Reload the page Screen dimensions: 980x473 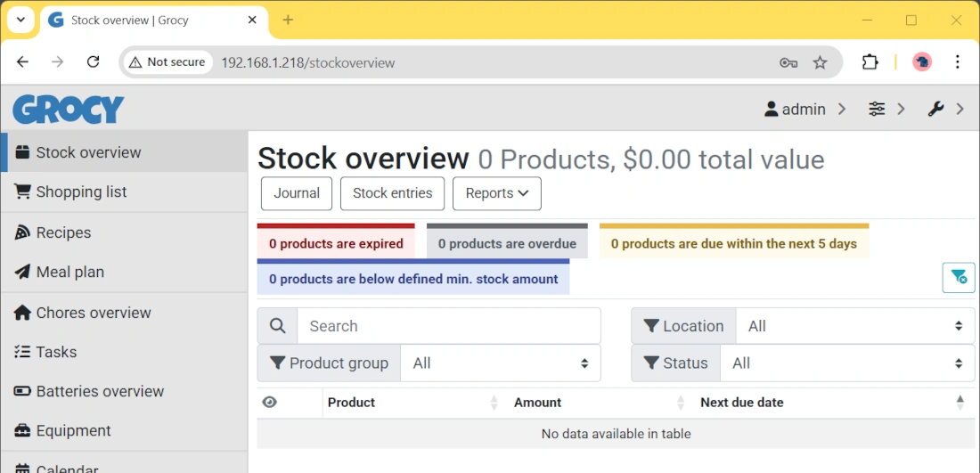pyautogui.click(x=94, y=61)
